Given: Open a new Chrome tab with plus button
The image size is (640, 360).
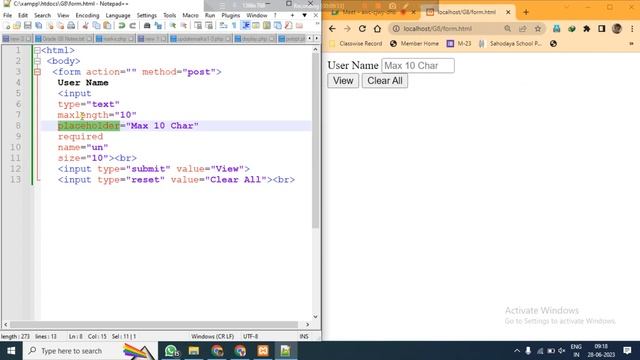Looking at the screenshot, I should [526, 12].
